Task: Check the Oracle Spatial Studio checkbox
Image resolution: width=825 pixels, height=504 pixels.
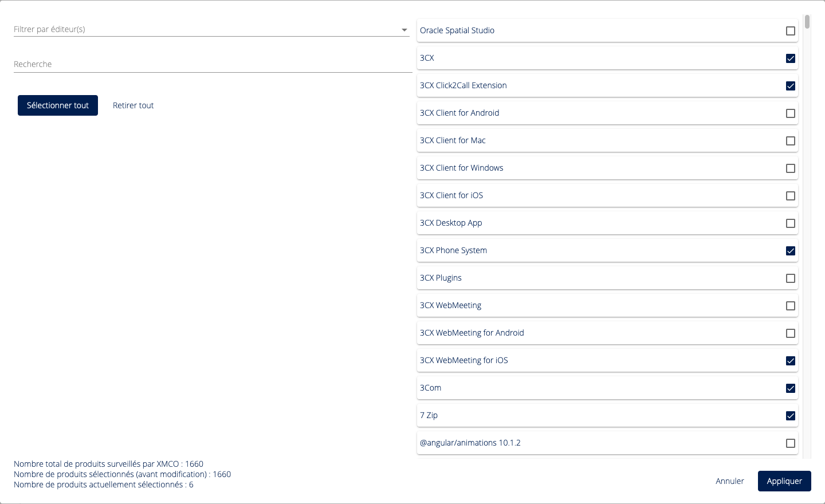Action: point(791,31)
